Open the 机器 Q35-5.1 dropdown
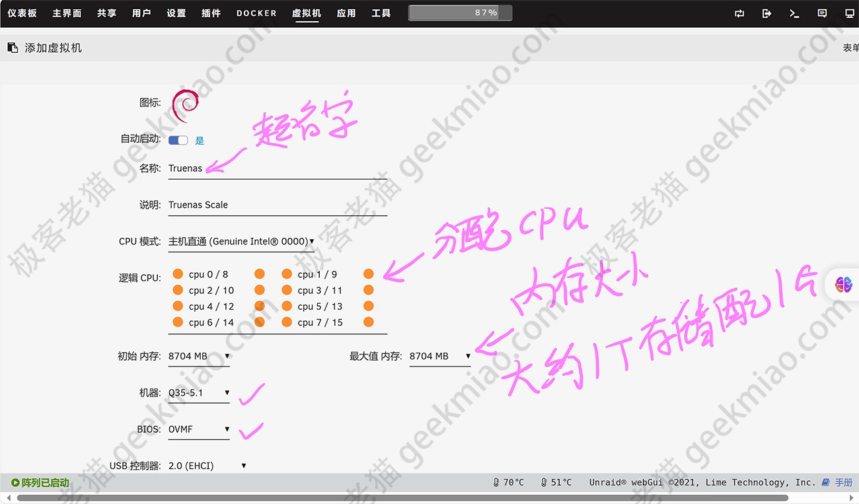 click(199, 393)
